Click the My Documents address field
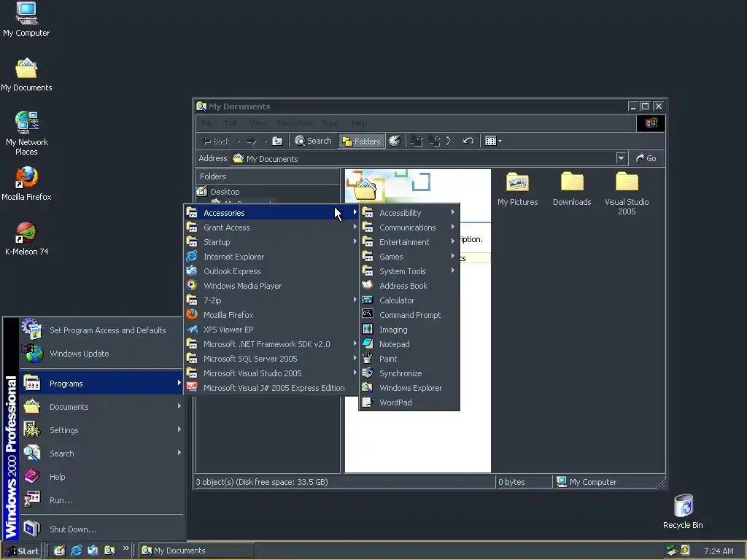The image size is (747, 560). tap(423, 158)
